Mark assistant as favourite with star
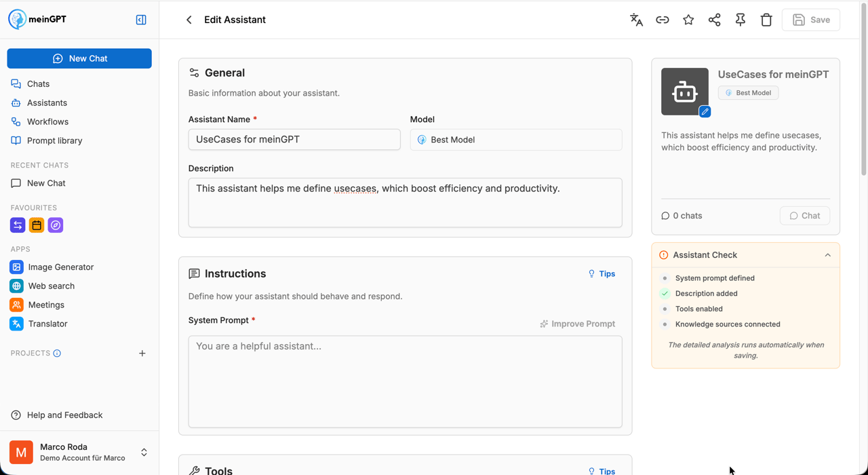The width and height of the screenshot is (868, 475). (688, 20)
